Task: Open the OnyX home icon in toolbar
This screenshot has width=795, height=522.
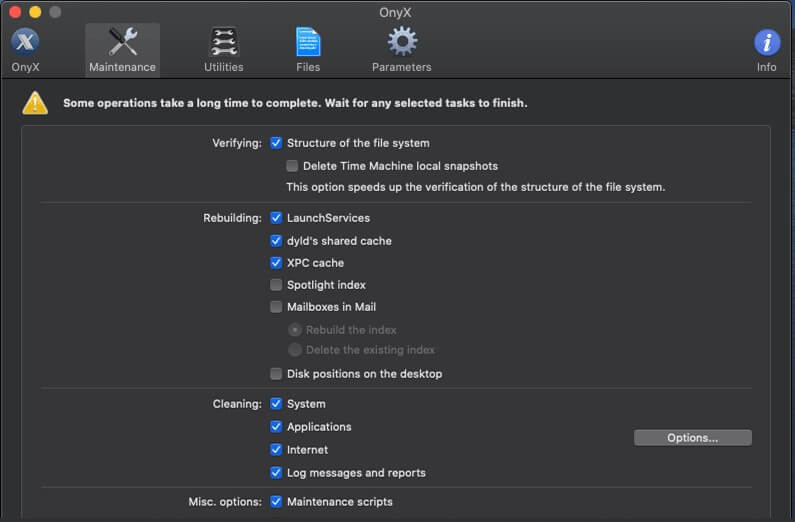Action: 25,42
